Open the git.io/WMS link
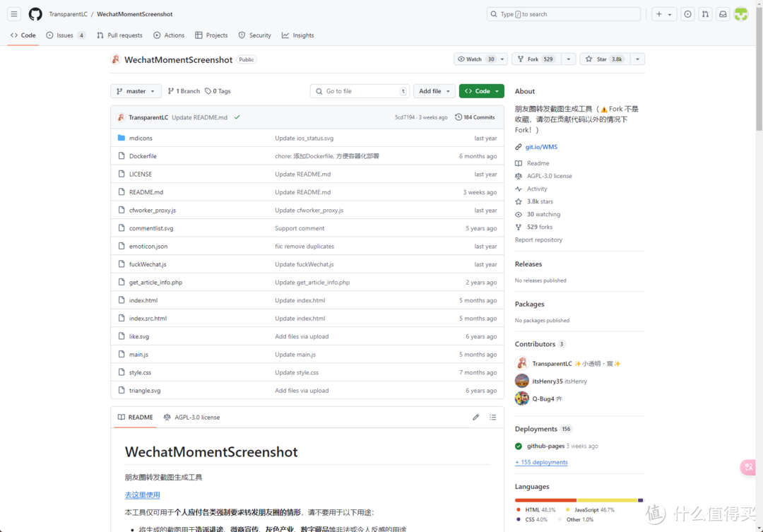Image resolution: width=763 pixels, height=532 pixels. click(541, 146)
